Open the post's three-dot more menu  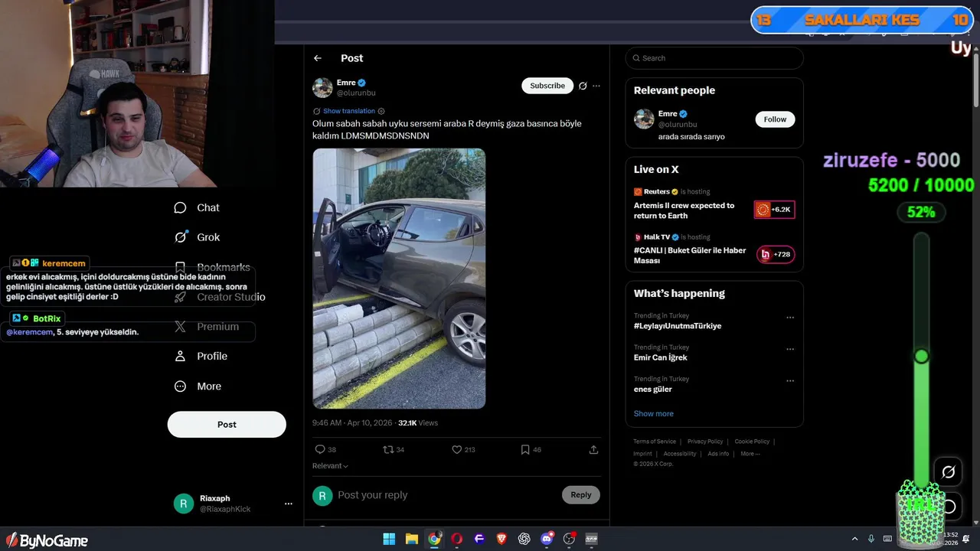[x=596, y=86]
